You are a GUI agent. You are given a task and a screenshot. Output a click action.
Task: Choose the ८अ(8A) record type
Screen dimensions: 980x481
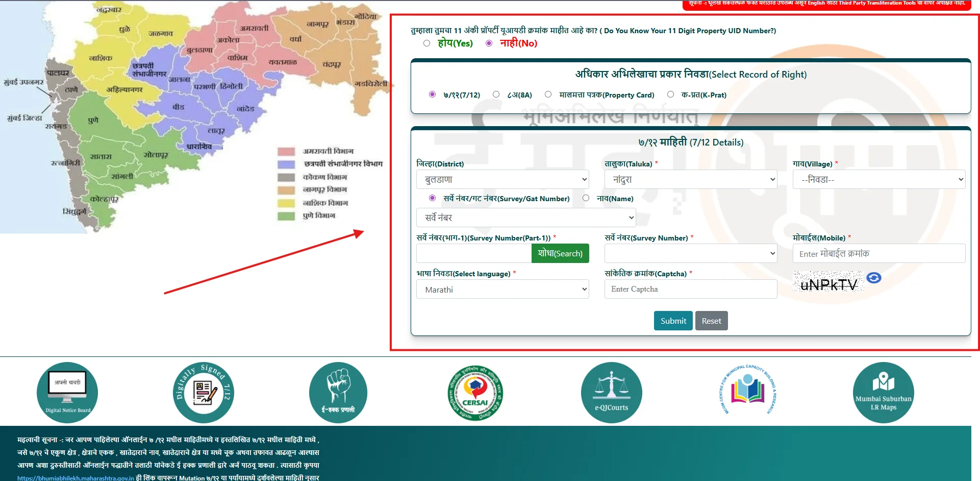(495, 94)
